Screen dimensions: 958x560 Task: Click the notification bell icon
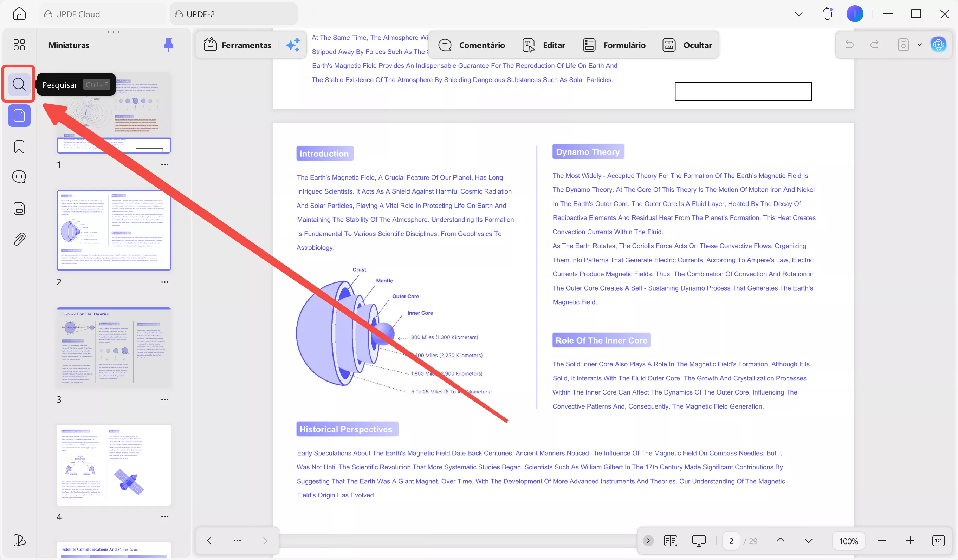[827, 14]
